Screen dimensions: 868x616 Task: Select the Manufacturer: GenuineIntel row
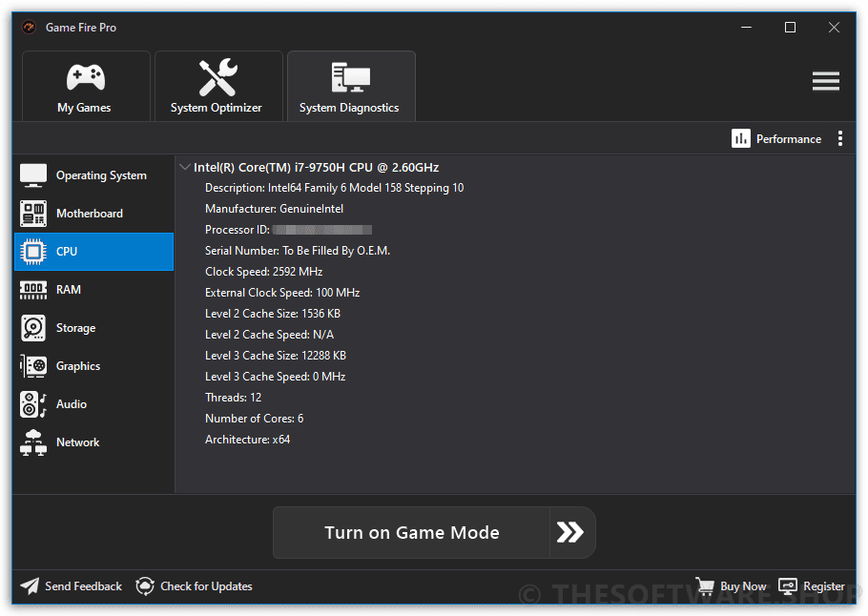click(274, 209)
